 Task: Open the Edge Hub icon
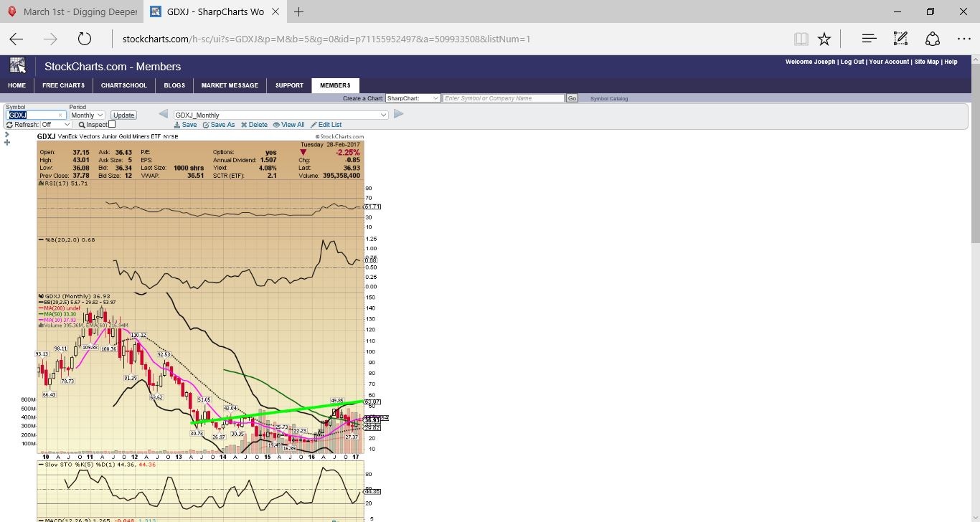[868, 39]
